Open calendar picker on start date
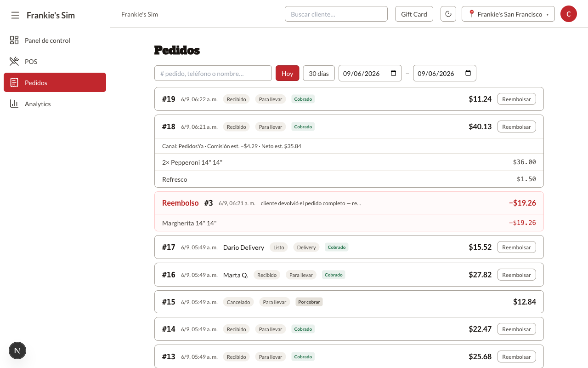 394,73
